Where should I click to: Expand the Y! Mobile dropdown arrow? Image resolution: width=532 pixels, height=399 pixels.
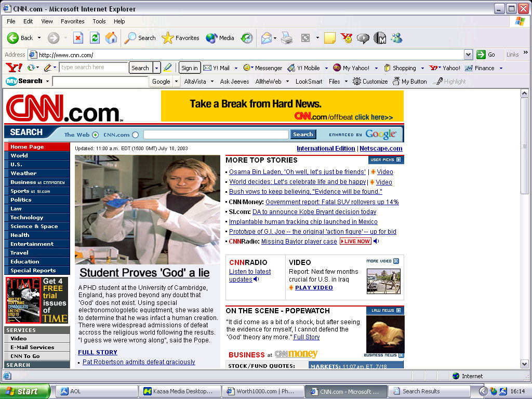point(326,68)
